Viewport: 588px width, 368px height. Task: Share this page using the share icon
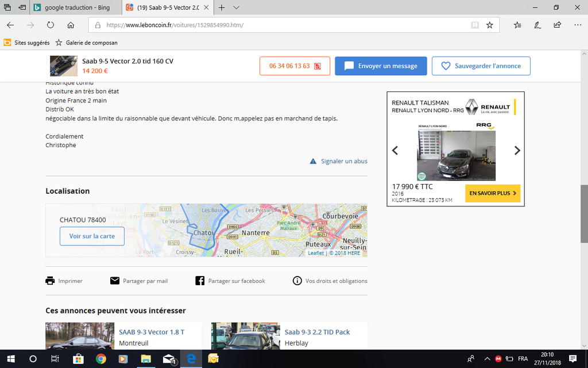click(557, 25)
